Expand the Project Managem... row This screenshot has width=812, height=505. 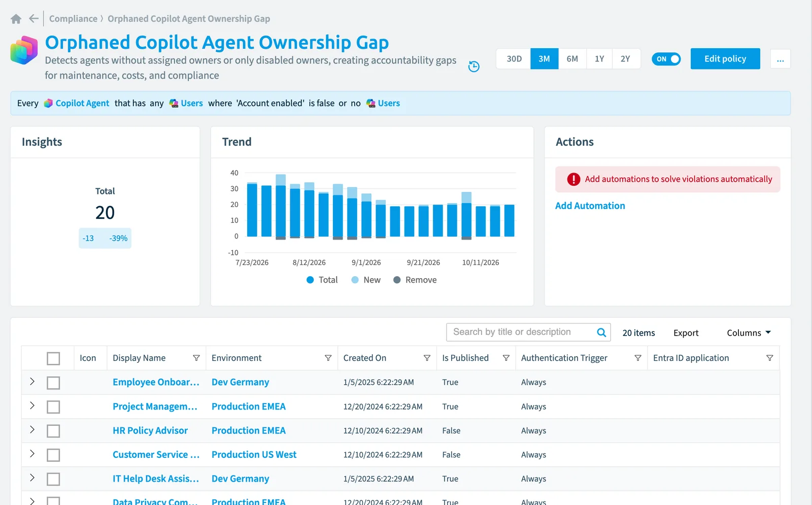(32, 406)
